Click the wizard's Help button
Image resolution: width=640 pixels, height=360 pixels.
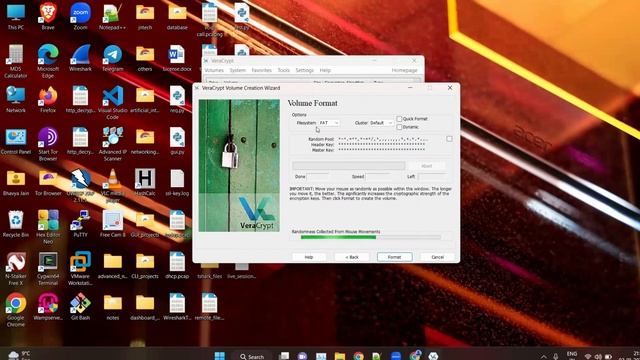[x=309, y=257]
